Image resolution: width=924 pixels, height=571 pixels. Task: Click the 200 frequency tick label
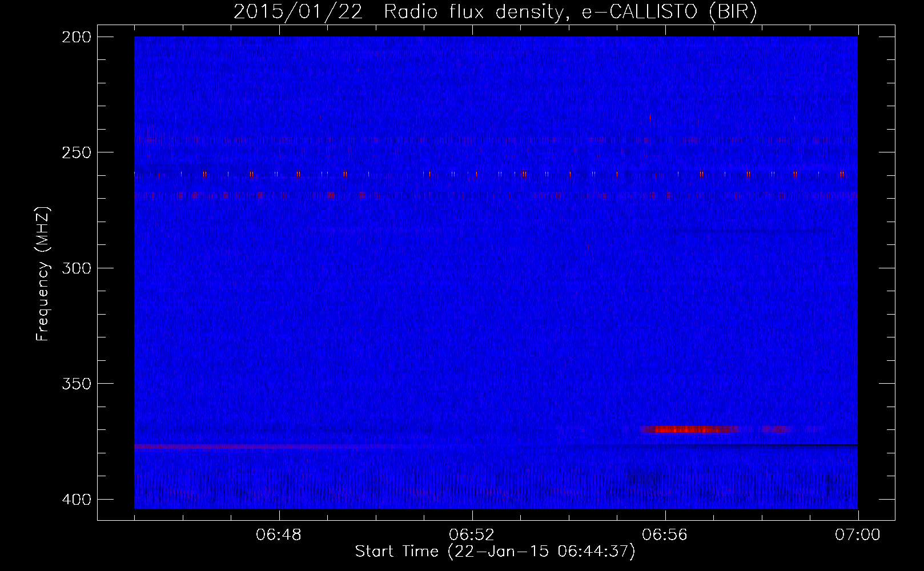75,37
